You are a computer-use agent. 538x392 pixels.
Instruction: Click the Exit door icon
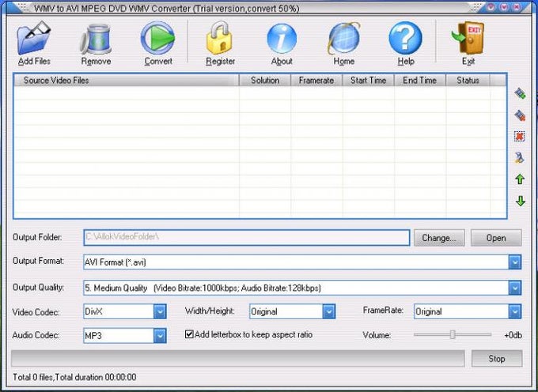tap(468, 38)
